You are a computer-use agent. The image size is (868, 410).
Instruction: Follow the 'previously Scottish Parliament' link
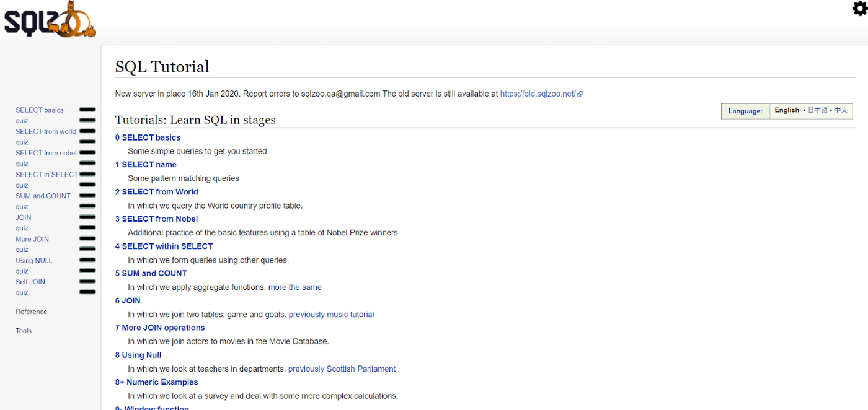[342, 369]
